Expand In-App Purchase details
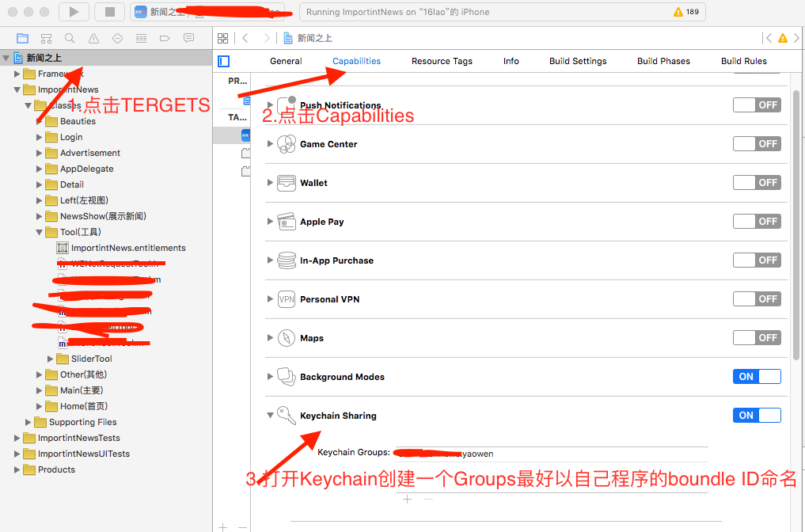The image size is (805, 532). [270, 260]
